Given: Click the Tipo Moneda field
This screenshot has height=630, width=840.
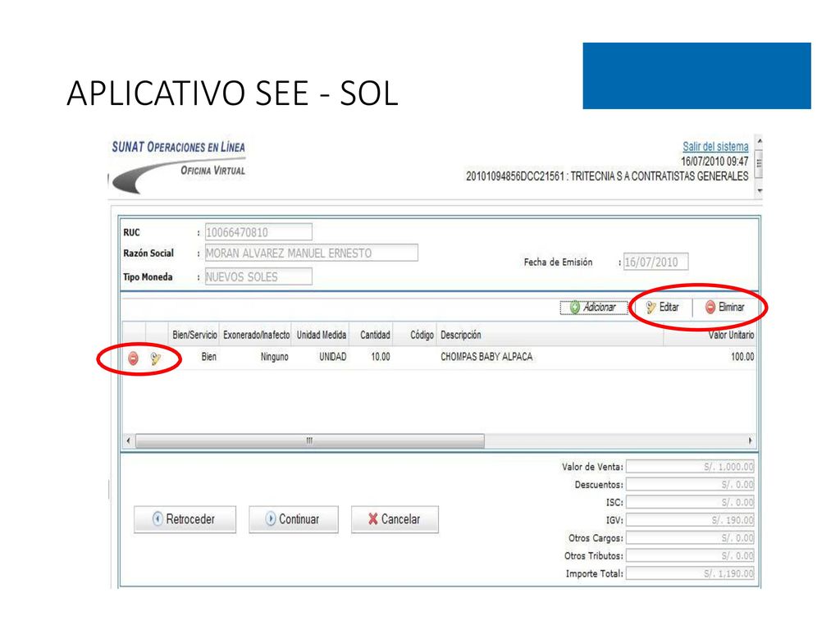Looking at the screenshot, I should (x=258, y=277).
